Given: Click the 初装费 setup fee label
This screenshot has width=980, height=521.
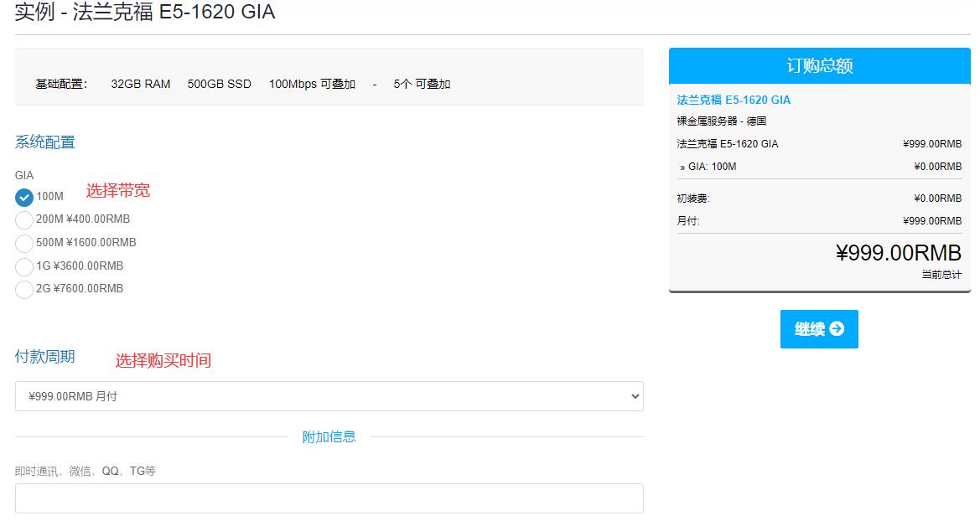Looking at the screenshot, I should [693, 199].
